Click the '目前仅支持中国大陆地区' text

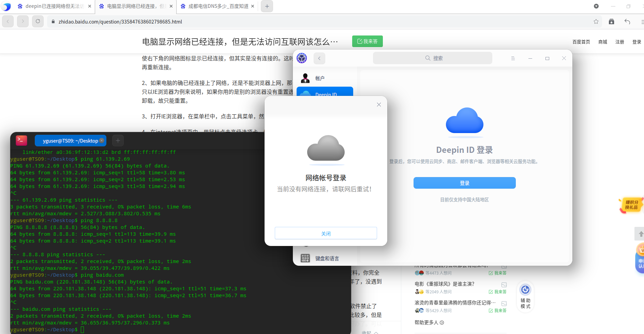pyautogui.click(x=465, y=200)
